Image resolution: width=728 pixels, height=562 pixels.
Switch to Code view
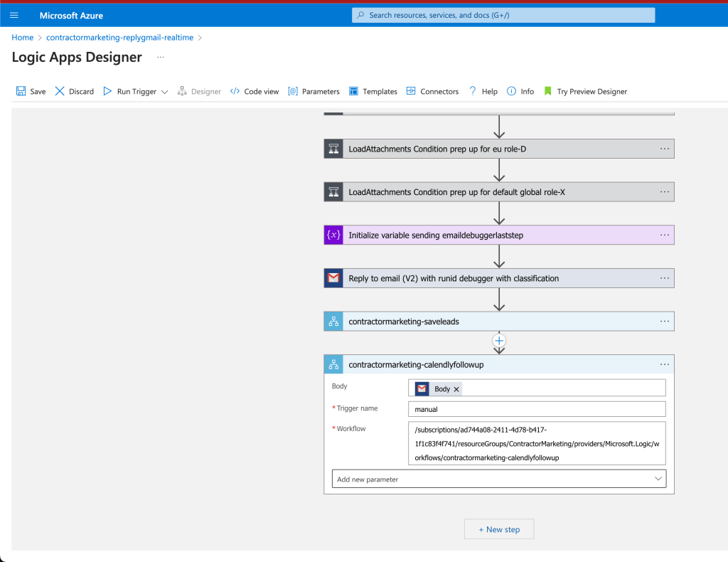tap(255, 91)
